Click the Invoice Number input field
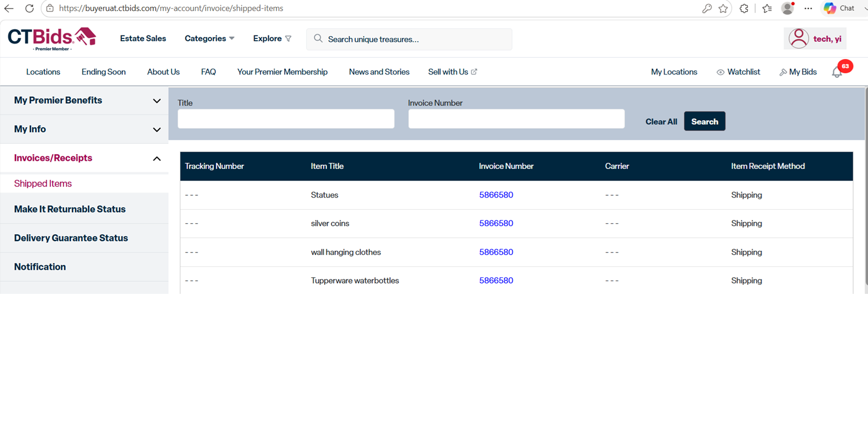Viewport: 868px width, 425px height. 516,119
